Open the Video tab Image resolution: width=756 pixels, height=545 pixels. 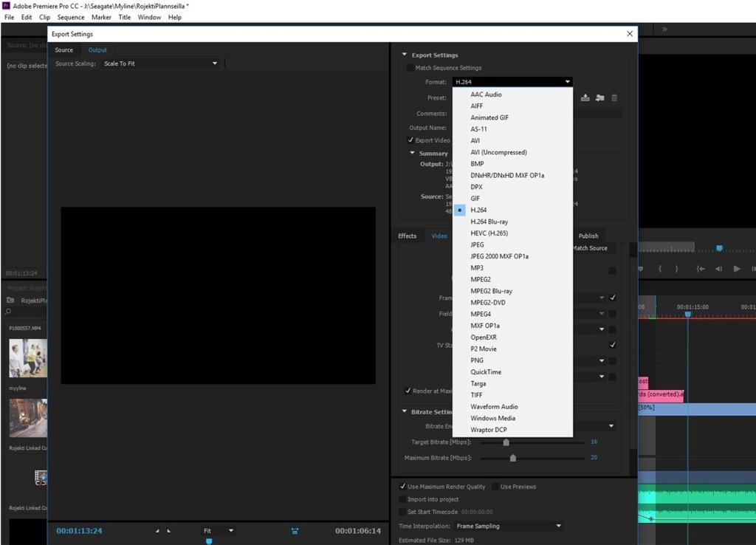(439, 236)
